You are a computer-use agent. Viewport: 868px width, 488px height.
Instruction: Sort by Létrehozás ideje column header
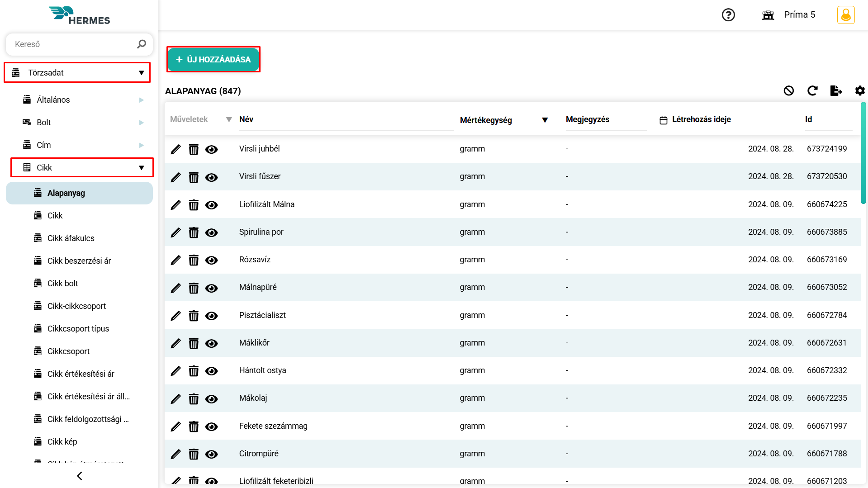click(701, 119)
